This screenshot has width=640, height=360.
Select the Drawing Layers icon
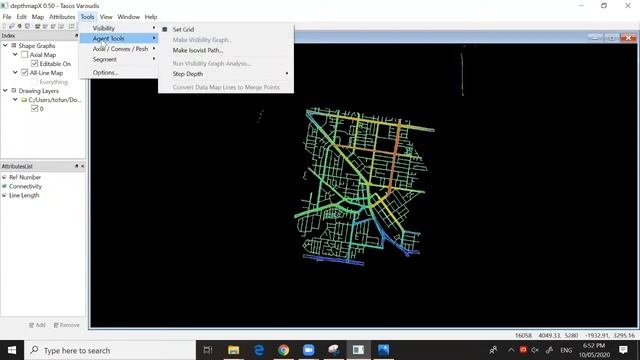14,91
